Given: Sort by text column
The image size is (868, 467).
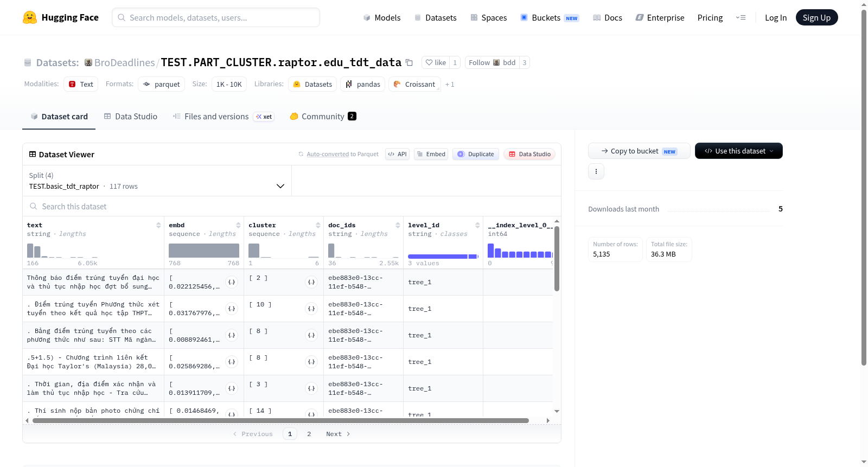Looking at the screenshot, I should 158,225.
